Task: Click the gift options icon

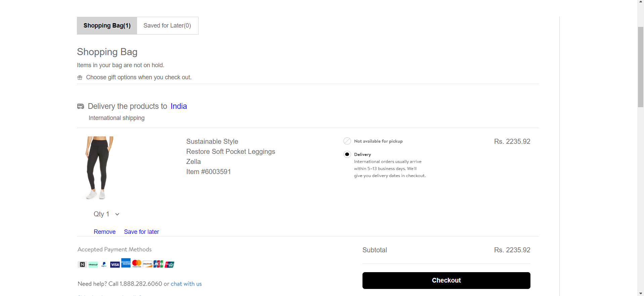Action: pyautogui.click(x=80, y=77)
